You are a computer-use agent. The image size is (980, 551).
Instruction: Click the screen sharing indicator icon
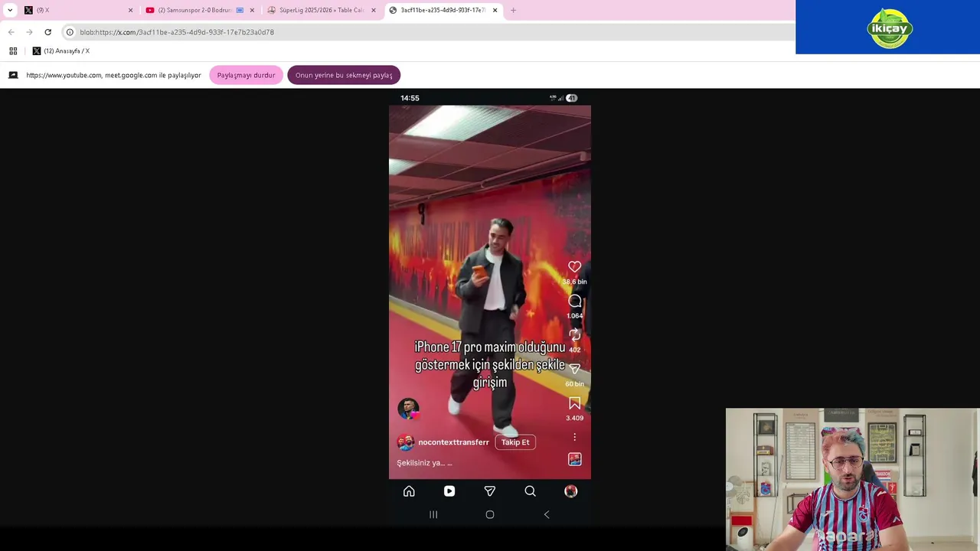[13, 75]
